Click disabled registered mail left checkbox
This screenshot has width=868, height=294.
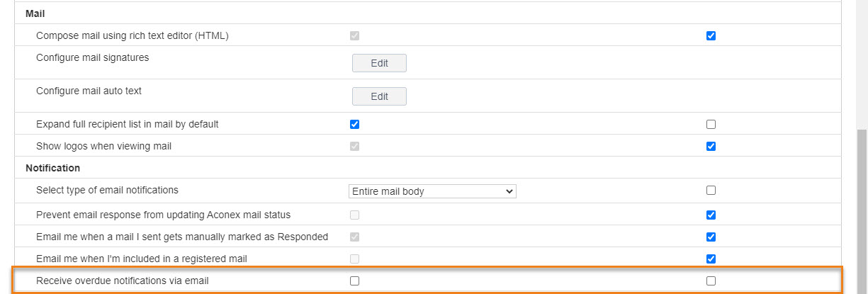click(355, 259)
